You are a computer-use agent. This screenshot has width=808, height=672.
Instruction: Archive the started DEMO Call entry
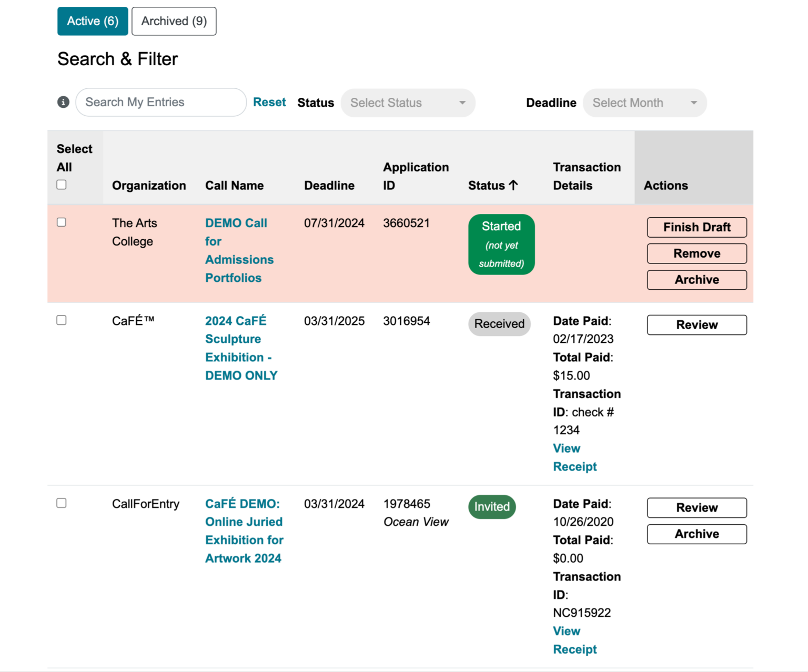tap(696, 279)
